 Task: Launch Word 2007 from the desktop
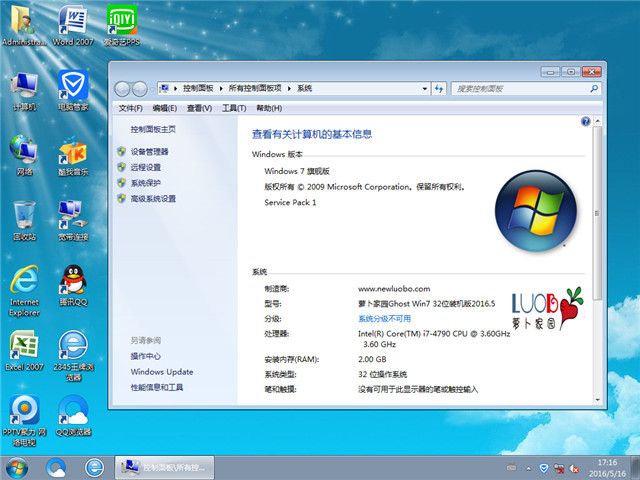pos(73,25)
